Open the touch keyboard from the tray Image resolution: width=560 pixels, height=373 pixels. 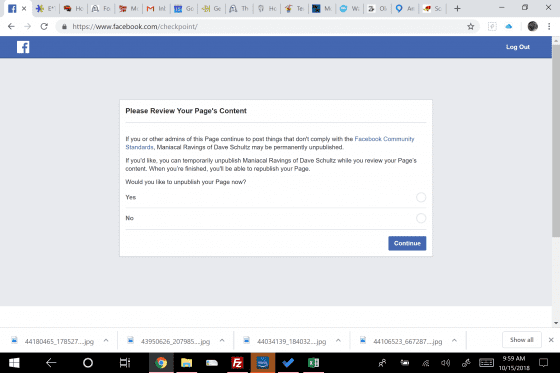(486, 363)
